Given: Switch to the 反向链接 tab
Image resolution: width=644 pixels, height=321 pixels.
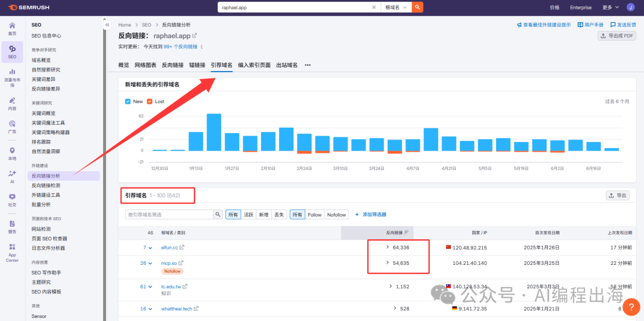Looking at the screenshot, I should [172, 65].
